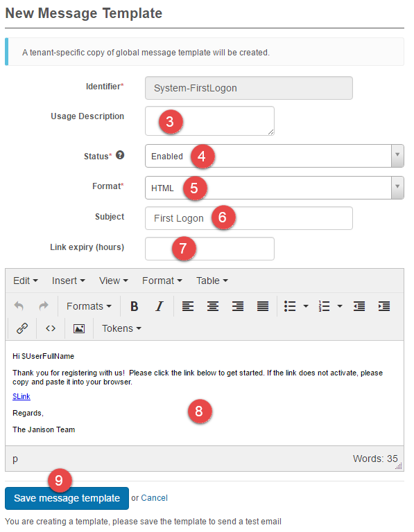Click 'Hi $UserFullName' line in editor
414x532 pixels.
(43, 356)
